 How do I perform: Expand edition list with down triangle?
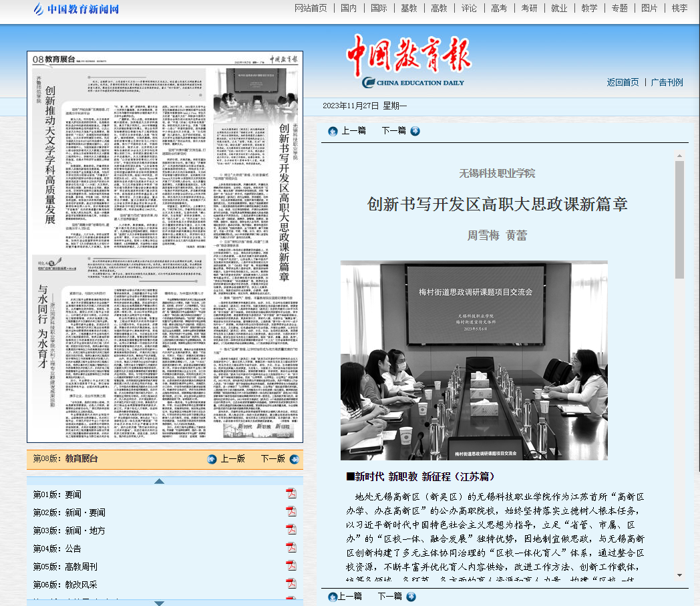pyautogui.click(x=159, y=603)
